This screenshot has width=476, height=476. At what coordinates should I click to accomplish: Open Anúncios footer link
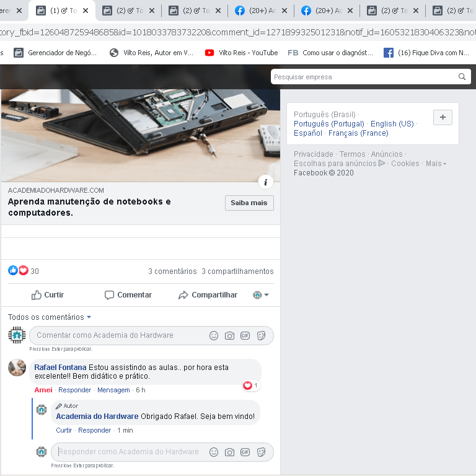387,154
